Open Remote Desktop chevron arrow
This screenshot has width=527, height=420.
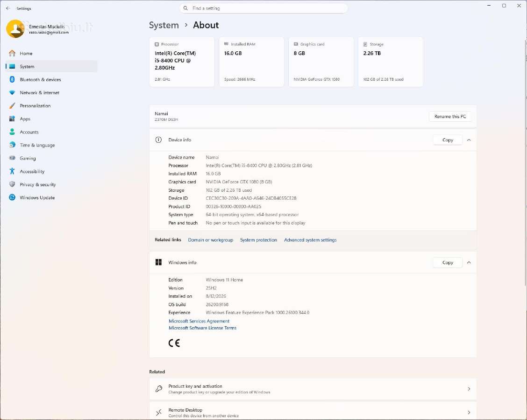[469, 412]
